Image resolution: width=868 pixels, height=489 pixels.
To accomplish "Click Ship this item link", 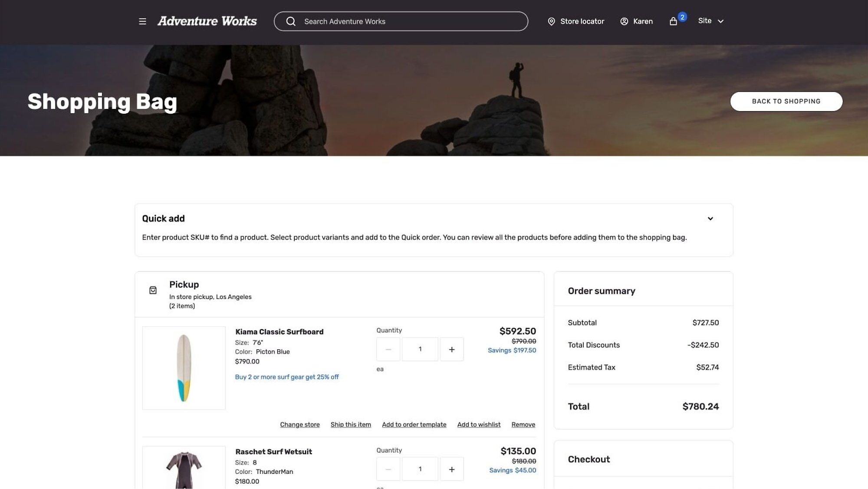I will (351, 424).
